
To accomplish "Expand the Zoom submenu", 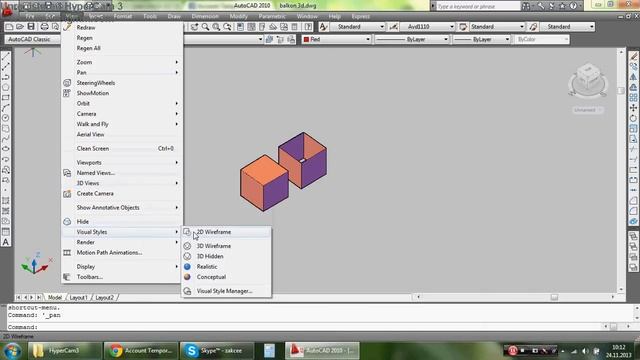I will 122,62.
